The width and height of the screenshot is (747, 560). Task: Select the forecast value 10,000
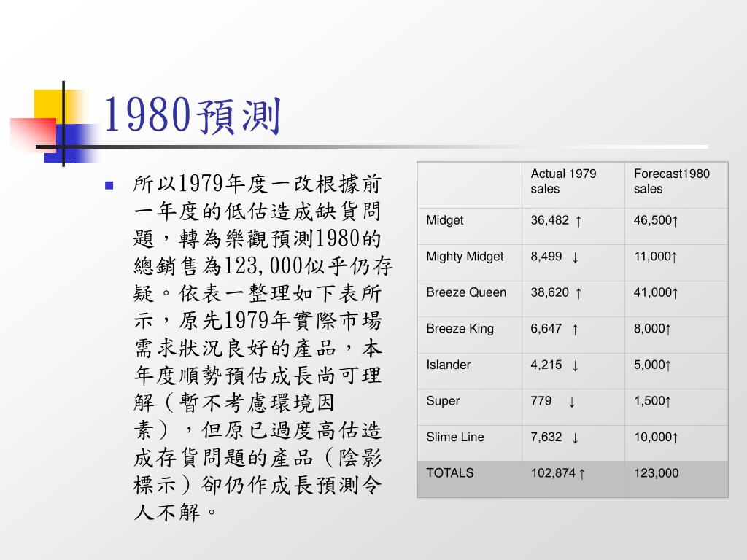point(653,437)
